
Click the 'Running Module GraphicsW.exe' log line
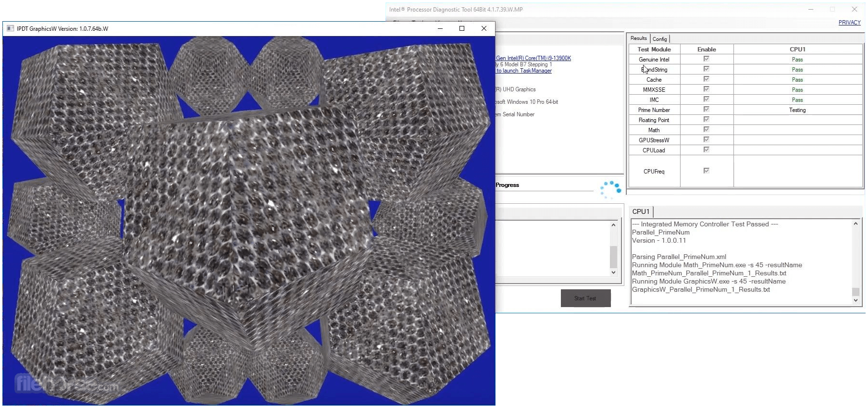point(709,281)
